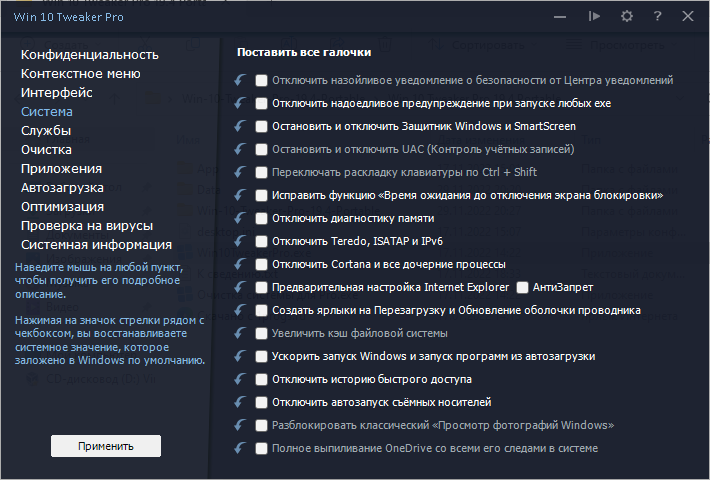Open the settings gear in title bar
The image size is (710, 480).
pos(627,16)
